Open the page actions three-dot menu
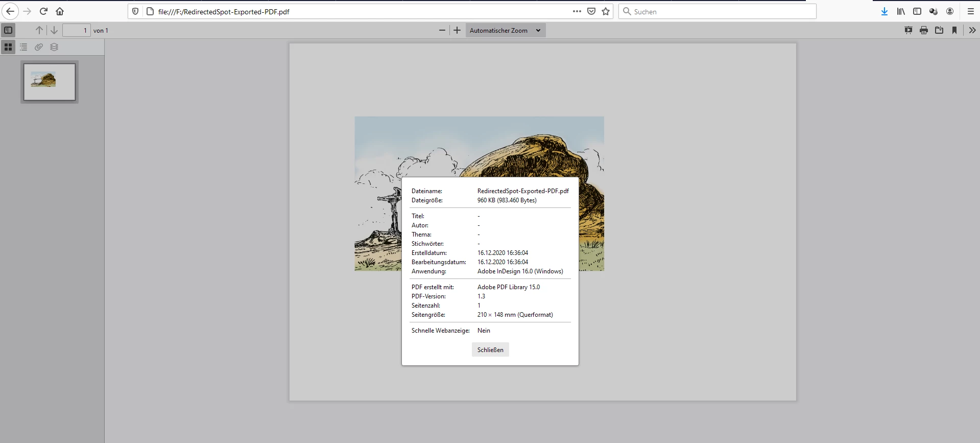The width and height of the screenshot is (980, 443). click(577, 11)
